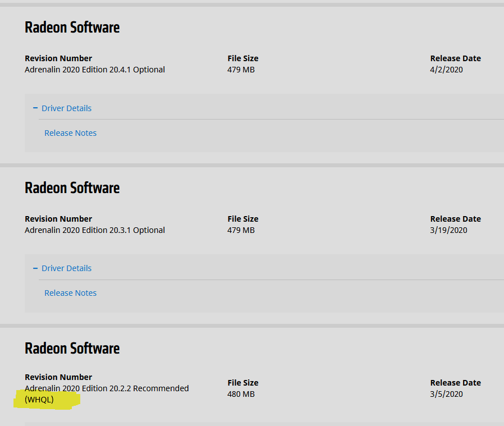This screenshot has height=426, width=504.
Task: Select the Adrenalin 2020 Edition 20.3.1 Optional text
Action: click(95, 230)
